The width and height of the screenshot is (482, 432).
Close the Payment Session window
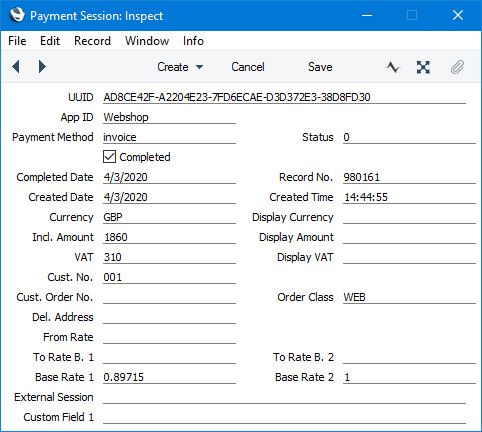pyautogui.click(x=458, y=15)
